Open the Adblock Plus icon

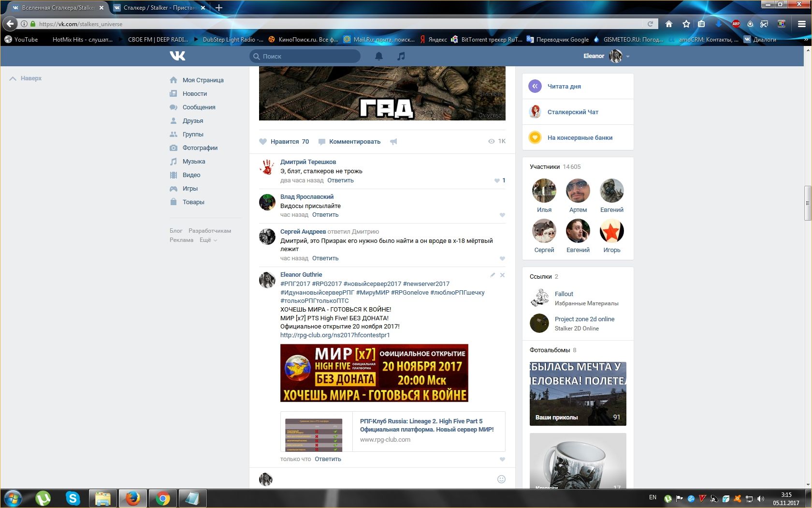[736, 24]
